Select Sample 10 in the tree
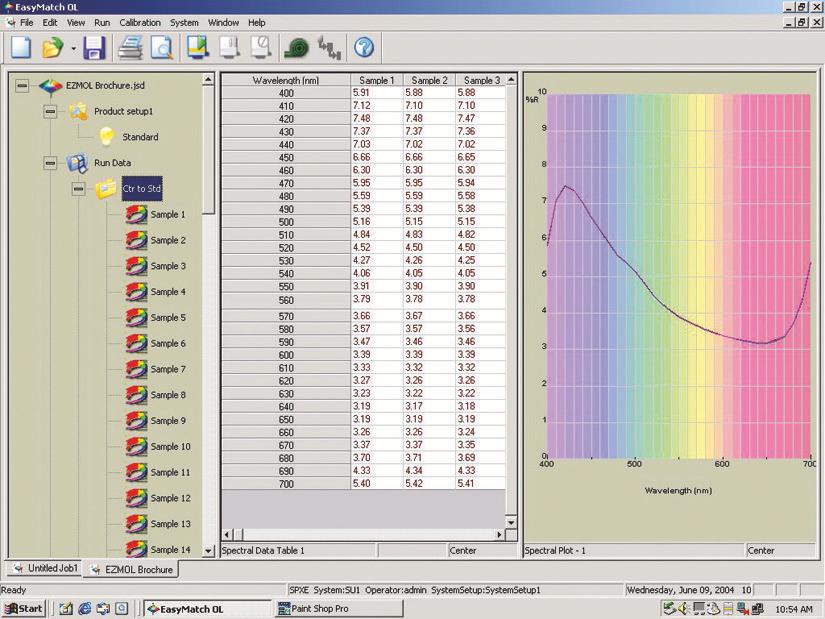Screen dimensions: 825x619 [x=170, y=447]
